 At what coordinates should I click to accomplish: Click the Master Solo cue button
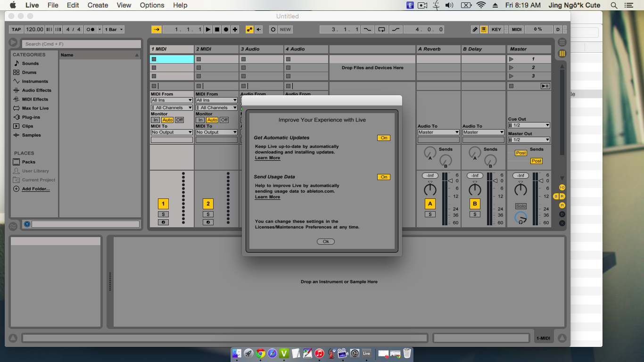tap(520, 206)
